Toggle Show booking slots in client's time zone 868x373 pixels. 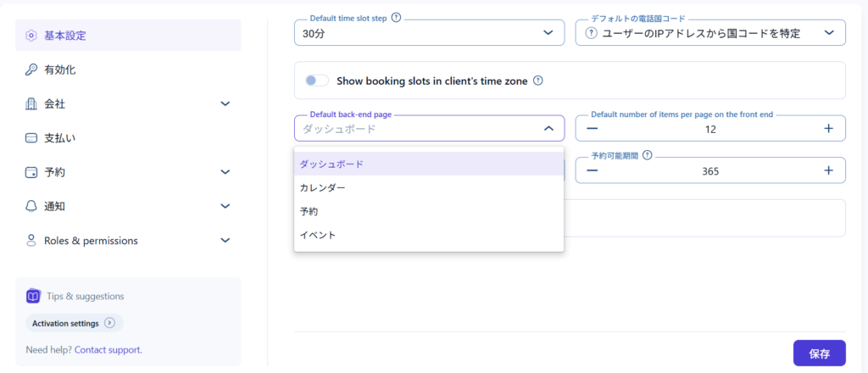[x=317, y=81]
